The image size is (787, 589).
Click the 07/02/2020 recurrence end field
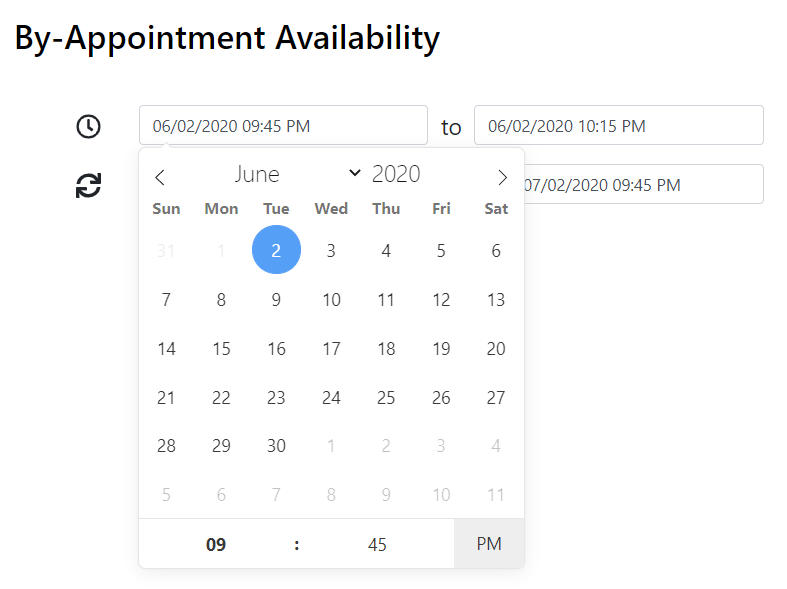pyautogui.click(x=640, y=185)
